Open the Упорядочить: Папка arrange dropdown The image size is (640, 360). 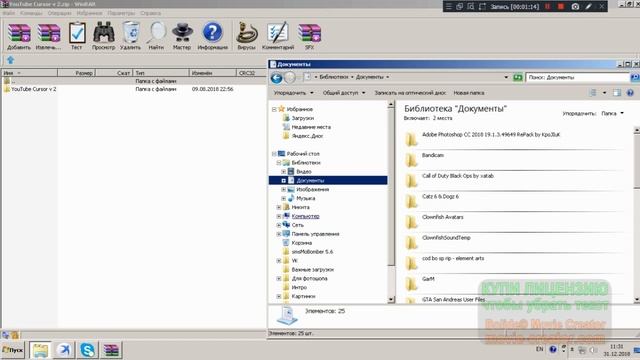pyautogui.click(x=612, y=113)
